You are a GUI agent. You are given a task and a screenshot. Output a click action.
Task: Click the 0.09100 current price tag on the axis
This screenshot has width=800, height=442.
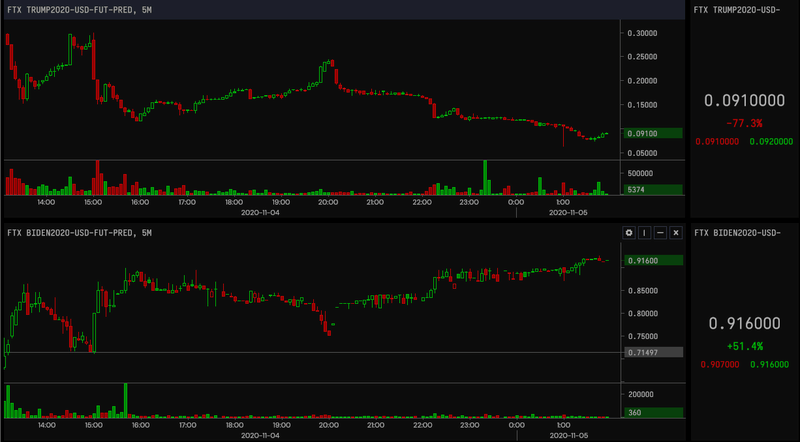653,133
